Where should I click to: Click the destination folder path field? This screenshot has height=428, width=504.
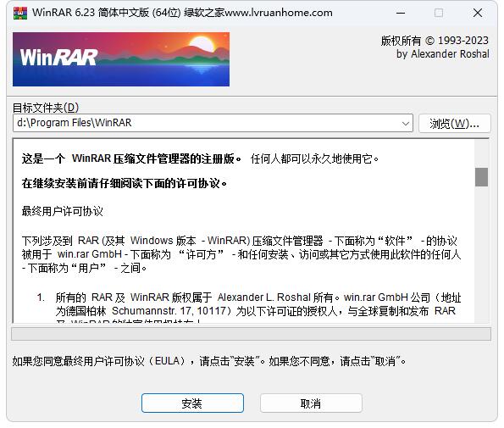point(213,123)
